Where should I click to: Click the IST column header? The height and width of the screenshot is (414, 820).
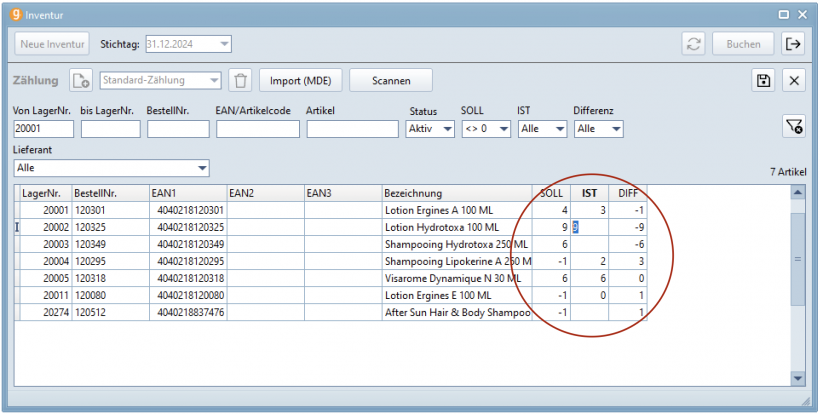click(x=590, y=193)
